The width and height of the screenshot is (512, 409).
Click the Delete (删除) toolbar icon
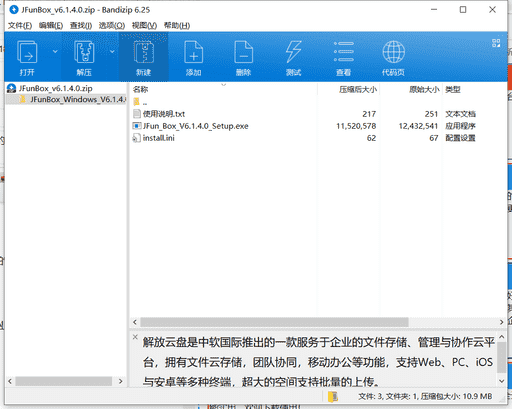tap(244, 52)
